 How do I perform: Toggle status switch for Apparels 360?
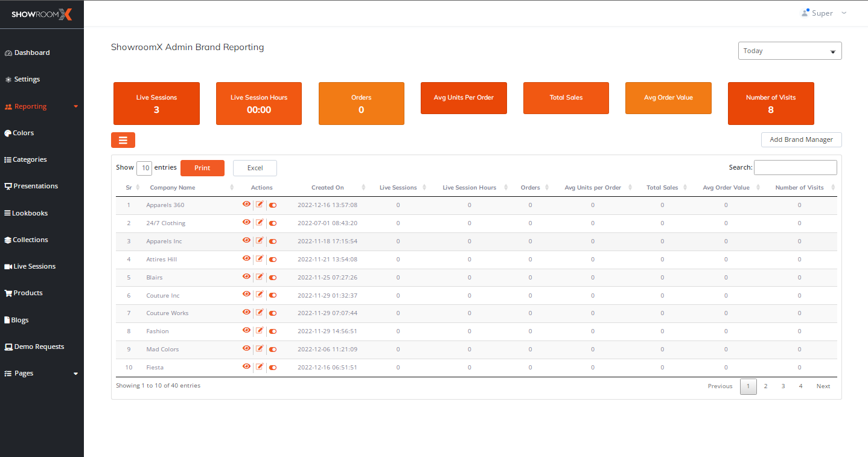click(x=273, y=205)
